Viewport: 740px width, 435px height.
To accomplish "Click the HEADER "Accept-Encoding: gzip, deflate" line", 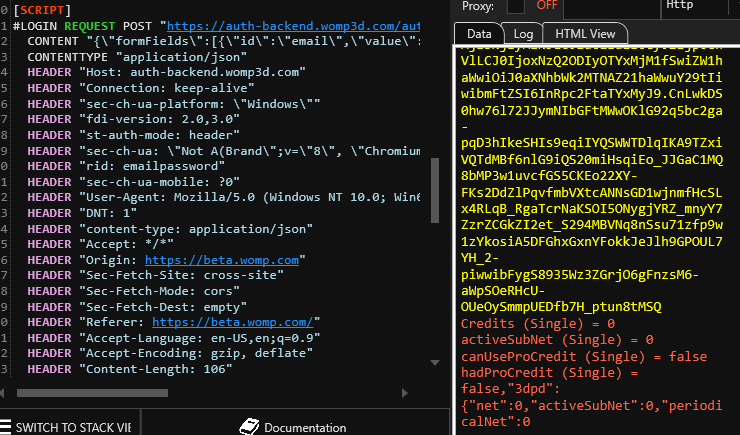I will 170,353.
